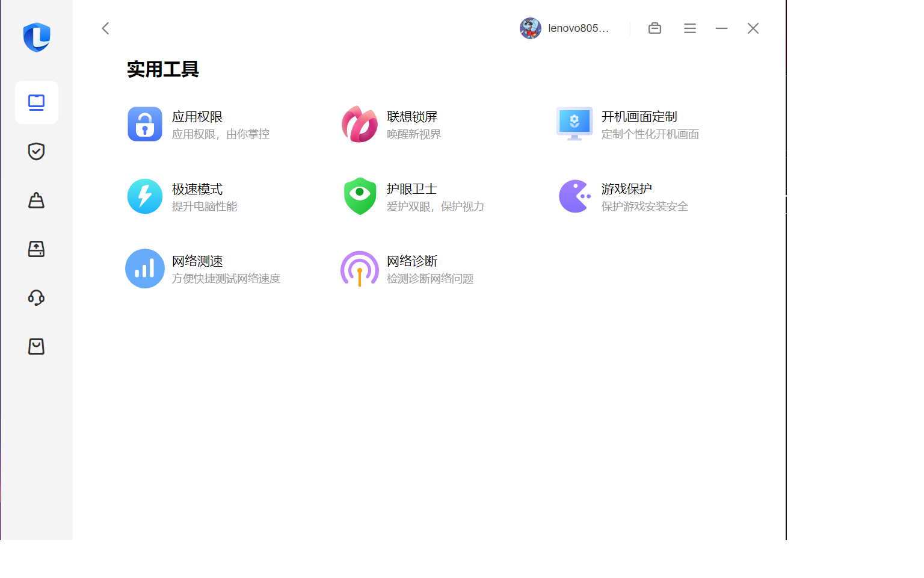
Task: Open the lenovo805... account name
Action: point(578,28)
